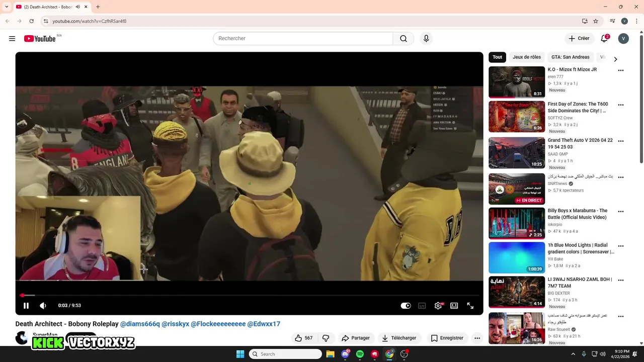Screen dimensions: 644x362
Task: Open more actions below the video
Action: (x=477, y=338)
